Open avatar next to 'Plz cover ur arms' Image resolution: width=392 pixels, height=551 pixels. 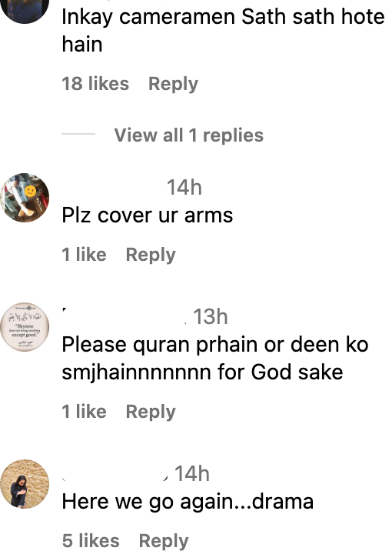[x=25, y=198]
